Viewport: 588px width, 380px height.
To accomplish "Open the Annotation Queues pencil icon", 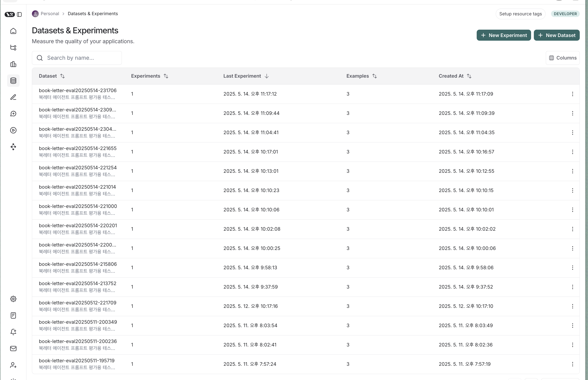I will coord(13,97).
